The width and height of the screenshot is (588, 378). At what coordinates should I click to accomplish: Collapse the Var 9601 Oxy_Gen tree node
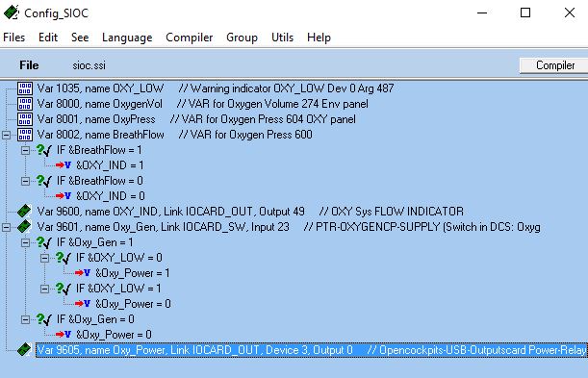click(x=6, y=227)
